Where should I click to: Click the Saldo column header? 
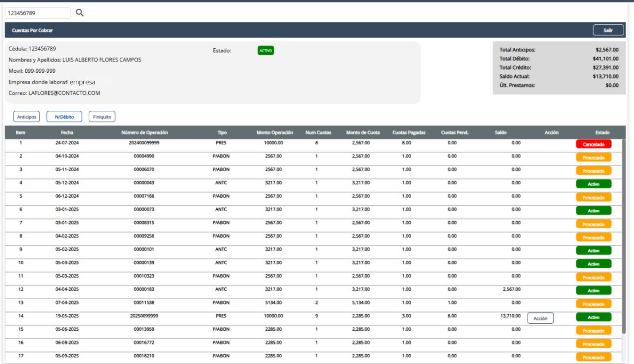[501, 133]
